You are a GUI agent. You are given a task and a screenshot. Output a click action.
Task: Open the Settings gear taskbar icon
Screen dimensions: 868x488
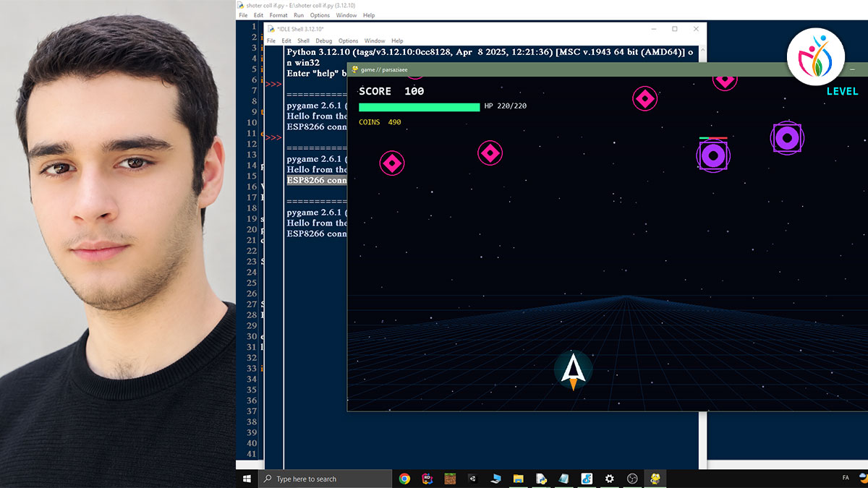(x=609, y=479)
